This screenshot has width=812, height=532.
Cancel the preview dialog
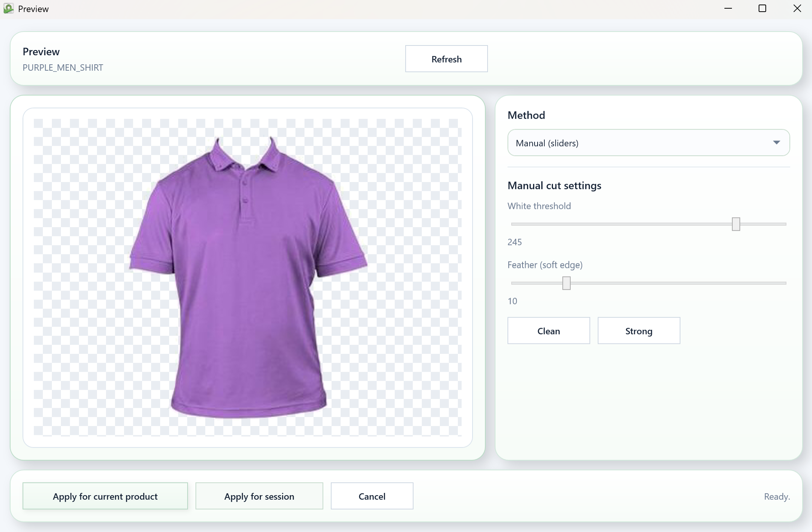372,496
